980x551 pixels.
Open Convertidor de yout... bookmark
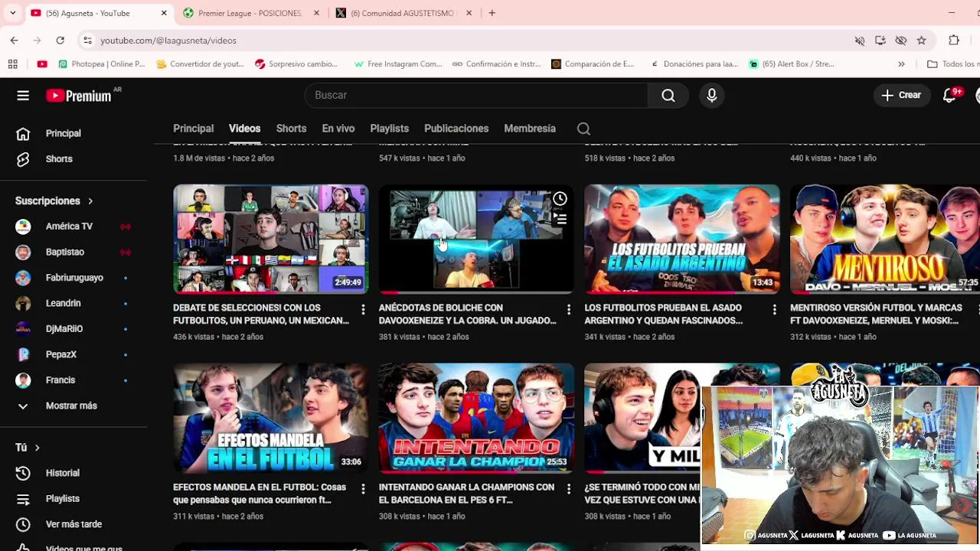[200, 64]
